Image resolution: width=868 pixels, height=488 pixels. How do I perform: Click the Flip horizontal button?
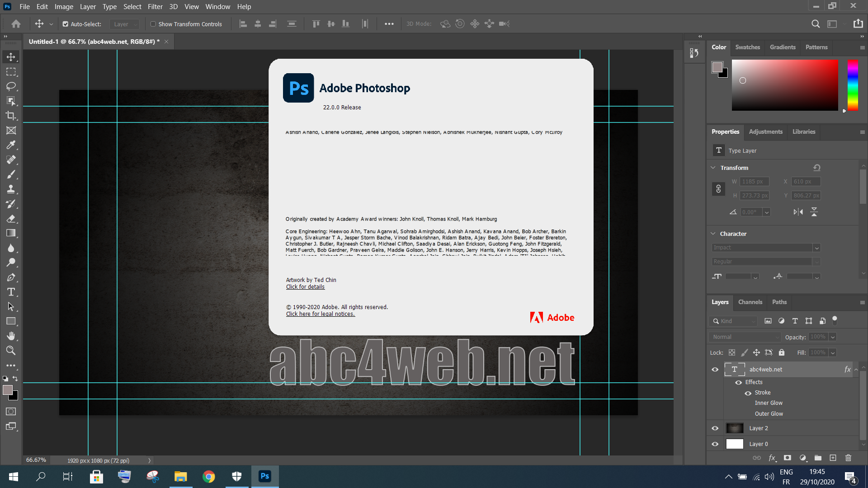798,212
